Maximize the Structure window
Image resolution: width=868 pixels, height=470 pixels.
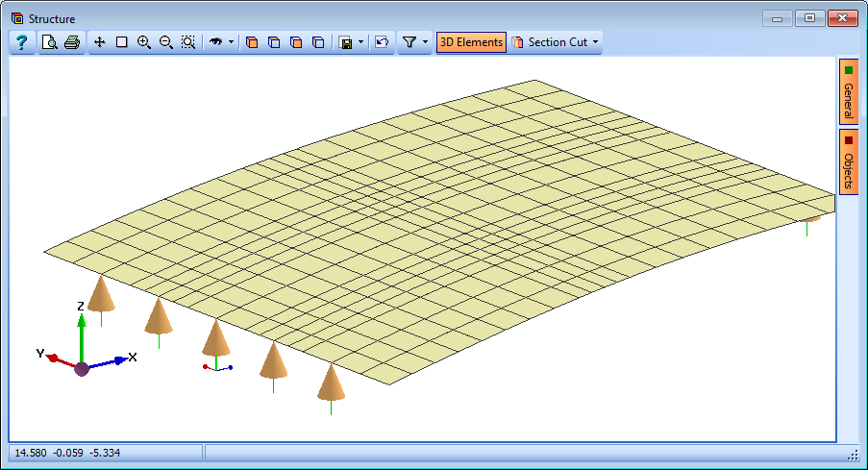(x=810, y=18)
